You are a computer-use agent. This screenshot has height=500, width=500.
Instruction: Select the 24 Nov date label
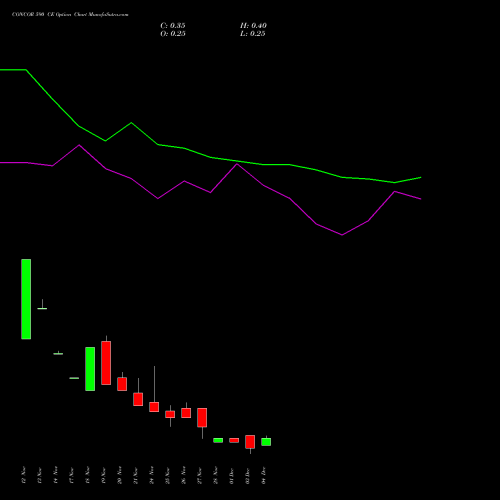point(152,476)
